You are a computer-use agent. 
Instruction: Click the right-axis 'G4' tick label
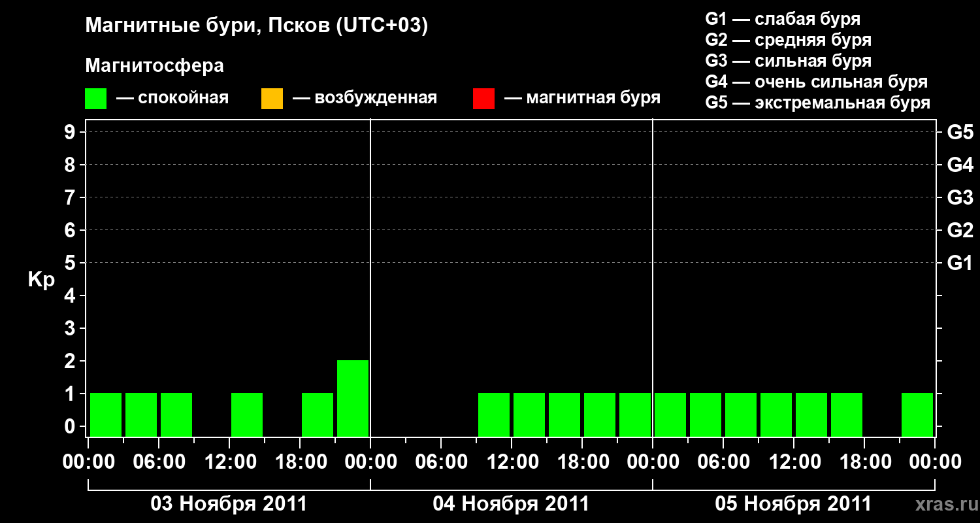click(x=960, y=165)
